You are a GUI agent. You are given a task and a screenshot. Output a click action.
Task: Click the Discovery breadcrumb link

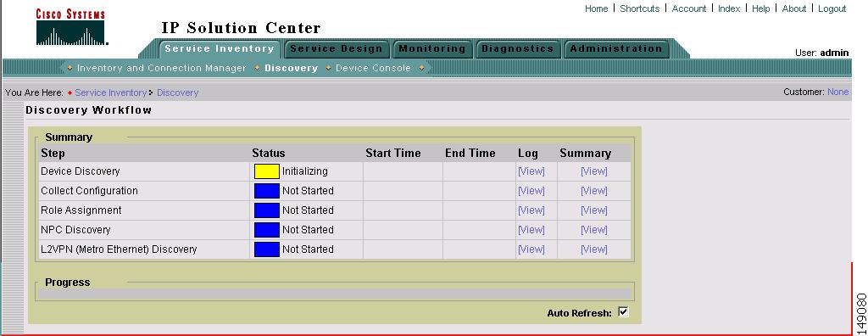click(x=178, y=92)
